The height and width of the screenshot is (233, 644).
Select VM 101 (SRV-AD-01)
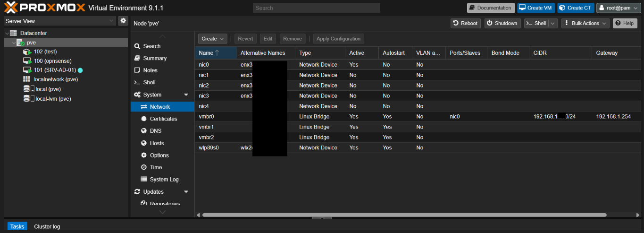click(55, 70)
